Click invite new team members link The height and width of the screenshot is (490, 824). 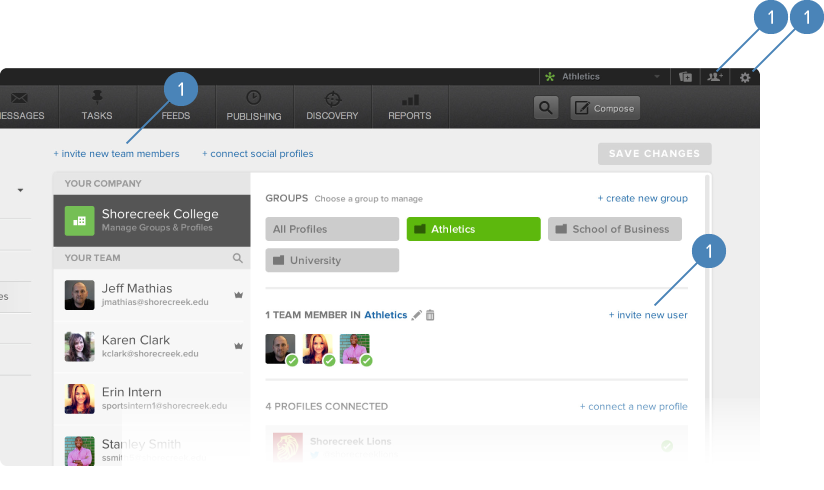click(x=116, y=154)
